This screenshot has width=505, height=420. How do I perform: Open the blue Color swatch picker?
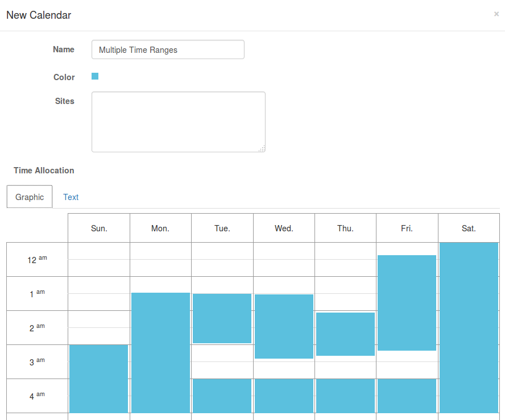(x=95, y=76)
